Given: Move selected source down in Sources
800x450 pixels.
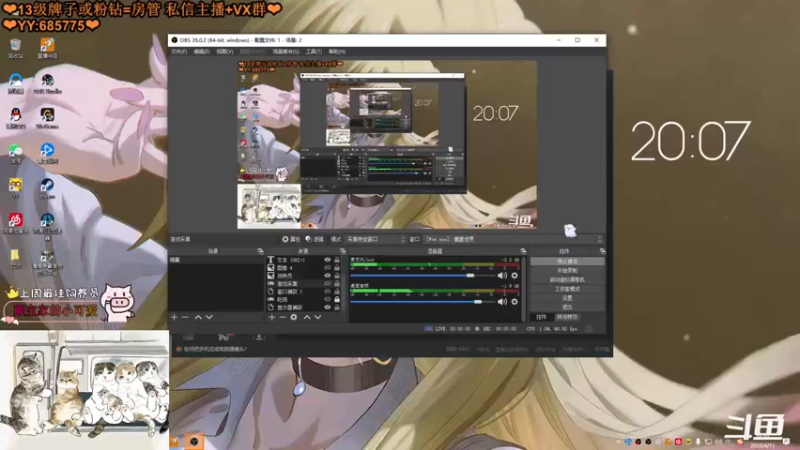Looking at the screenshot, I should pos(318,317).
